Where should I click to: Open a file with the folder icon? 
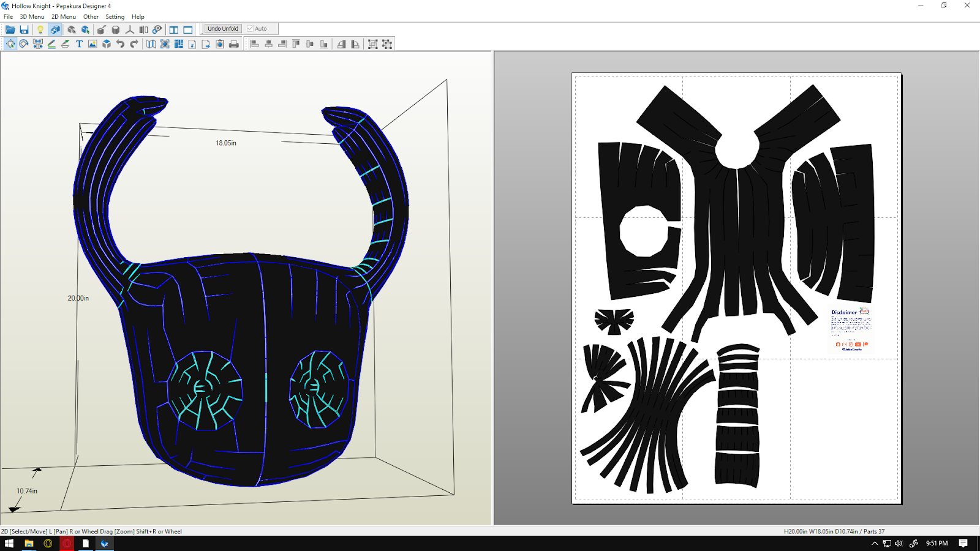click(x=10, y=29)
